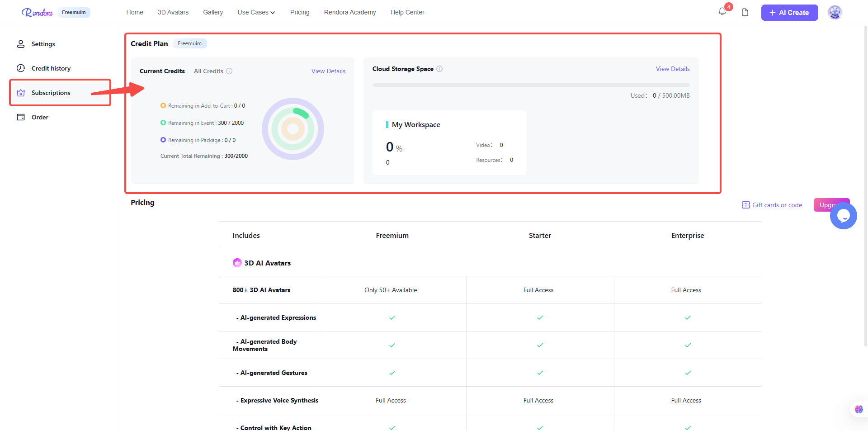Click orange Add-to-Cart legend marker
Viewport: 868px width, 431px height.
click(x=163, y=105)
